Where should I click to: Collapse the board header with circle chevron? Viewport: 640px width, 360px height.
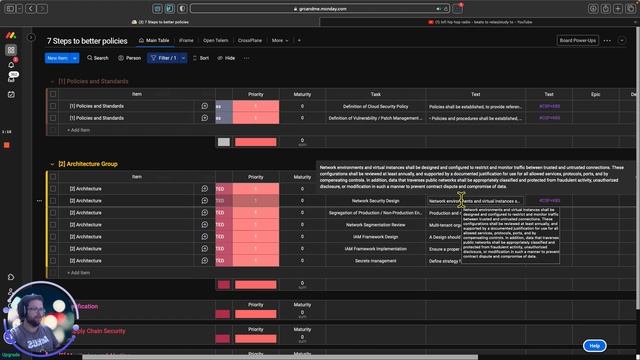point(622,40)
